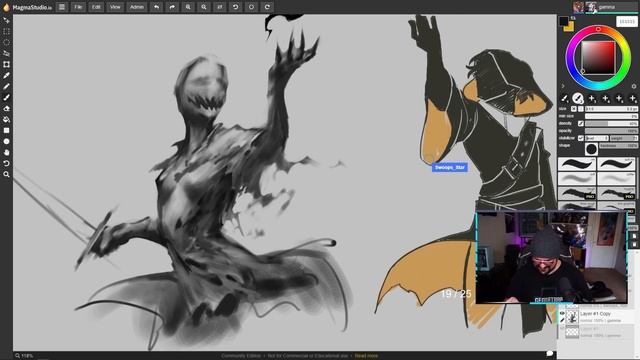Select the Zoom tool in left sidebar
This screenshot has height=360, width=640.
pyautogui.click(x=6, y=174)
